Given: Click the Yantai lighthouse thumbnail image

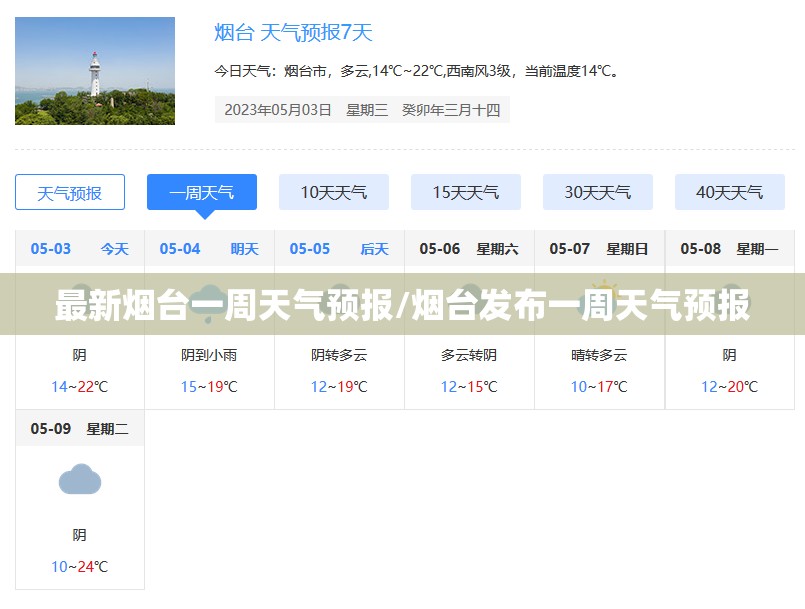Looking at the screenshot, I should click(95, 71).
